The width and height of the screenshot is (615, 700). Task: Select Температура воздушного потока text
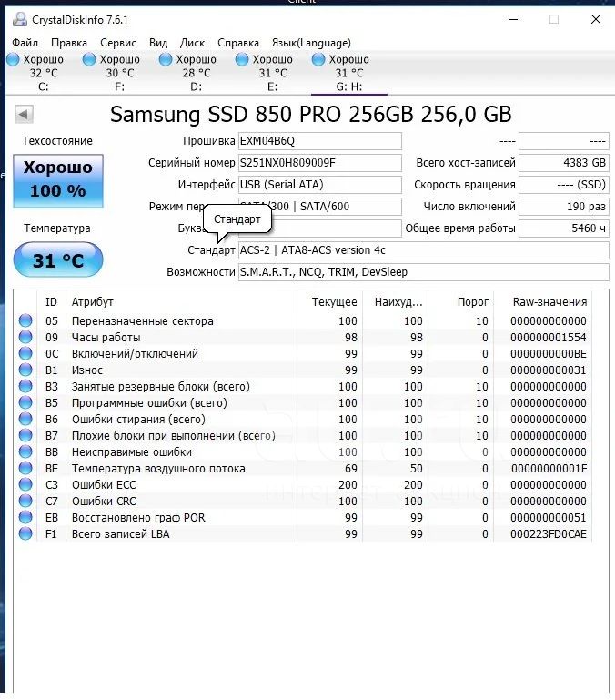click(x=158, y=469)
